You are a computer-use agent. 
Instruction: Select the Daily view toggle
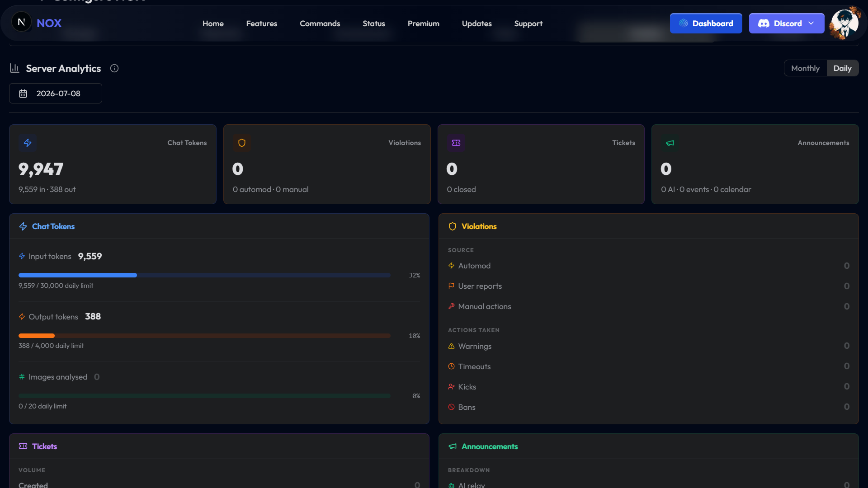tap(842, 68)
